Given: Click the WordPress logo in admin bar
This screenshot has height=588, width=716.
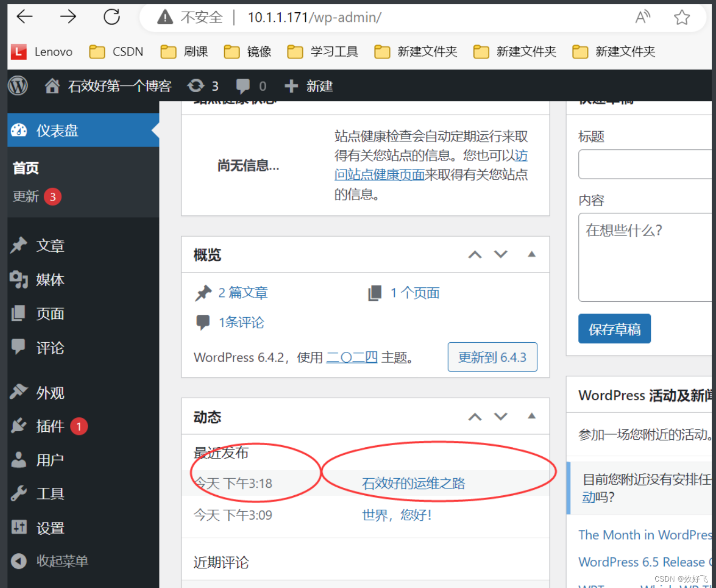Looking at the screenshot, I should [18, 86].
